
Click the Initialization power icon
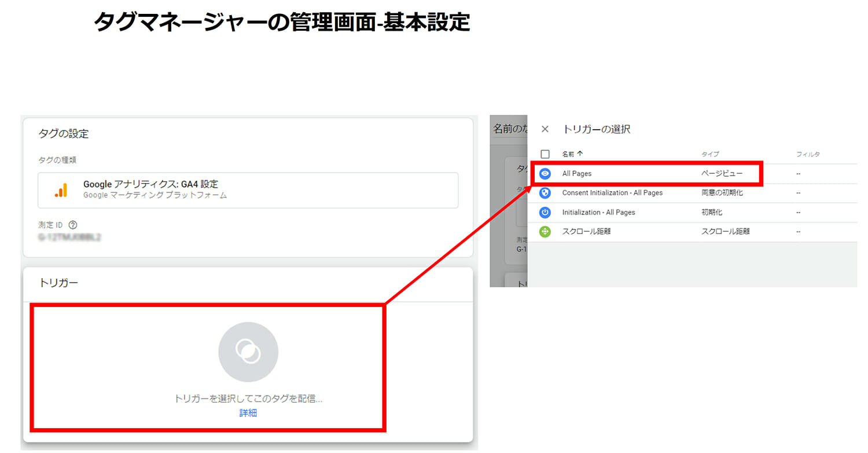tap(545, 213)
